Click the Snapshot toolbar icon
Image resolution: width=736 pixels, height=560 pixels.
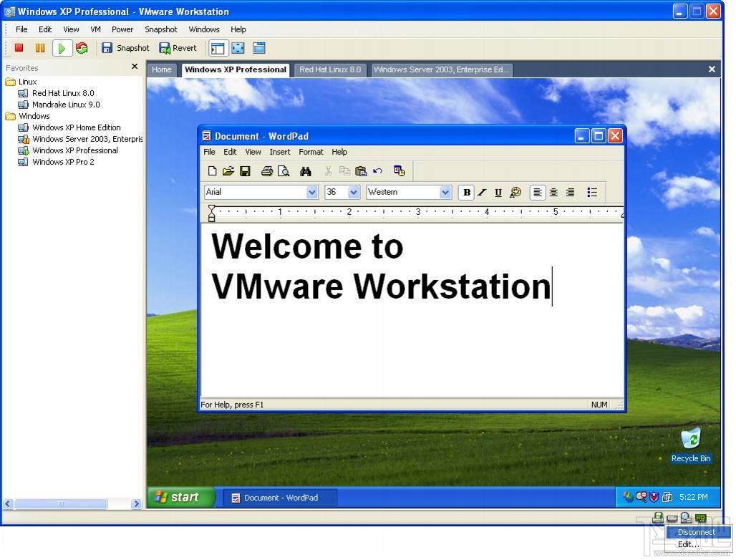[126, 47]
